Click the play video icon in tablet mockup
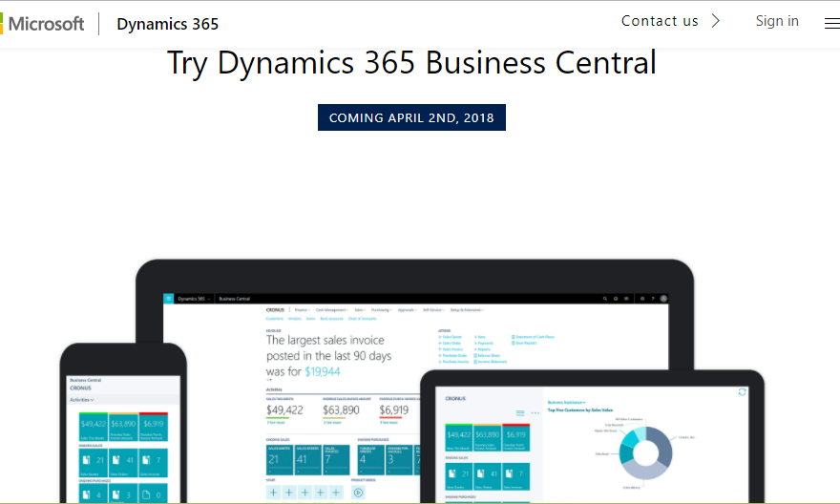 358,493
